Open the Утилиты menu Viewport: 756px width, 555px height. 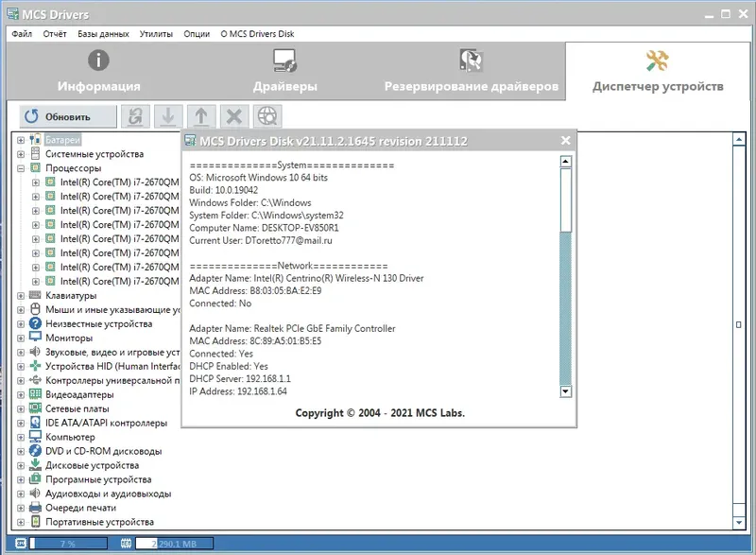pyautogui.click(x=156, y=34)
